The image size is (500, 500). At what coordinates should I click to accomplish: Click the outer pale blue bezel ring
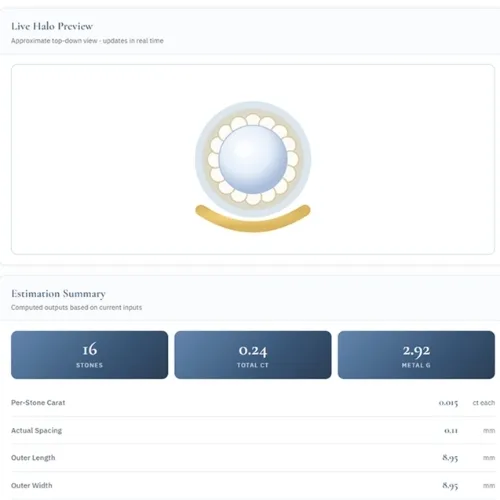click(x=199, y=159)
